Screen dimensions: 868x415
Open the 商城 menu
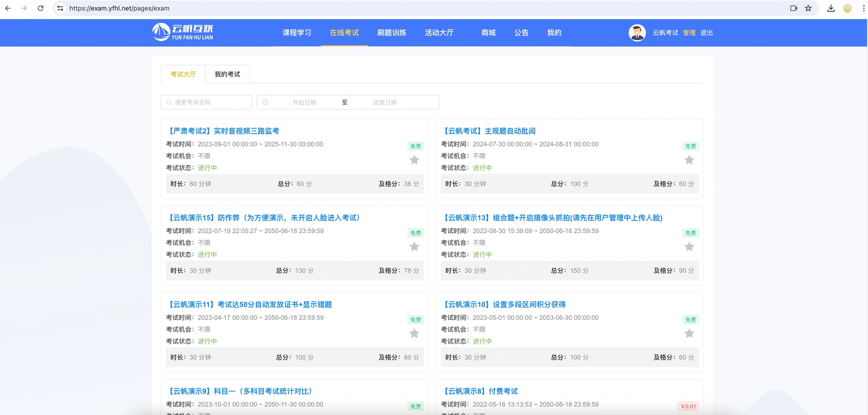click(489, 33)
